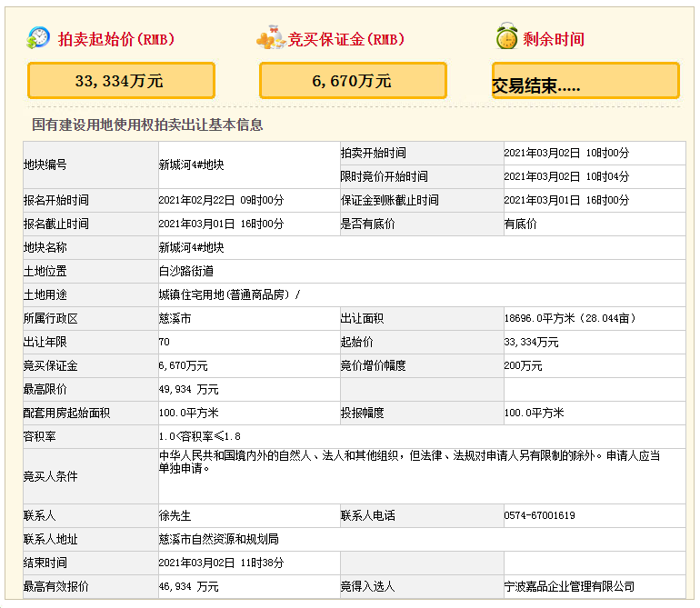The width and height of the screenshot is (700, 608).
Task: Click the maximum price limit value 49,934 万元
Action: point(188,389)
